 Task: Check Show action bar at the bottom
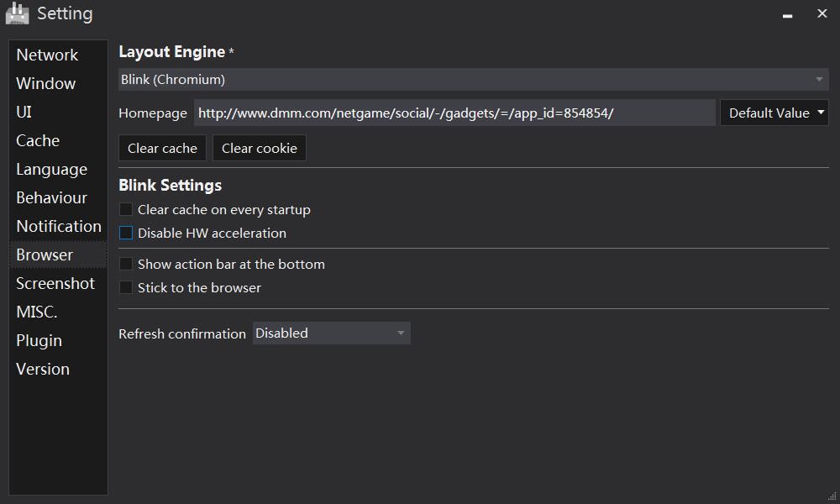tap(126, 264)
